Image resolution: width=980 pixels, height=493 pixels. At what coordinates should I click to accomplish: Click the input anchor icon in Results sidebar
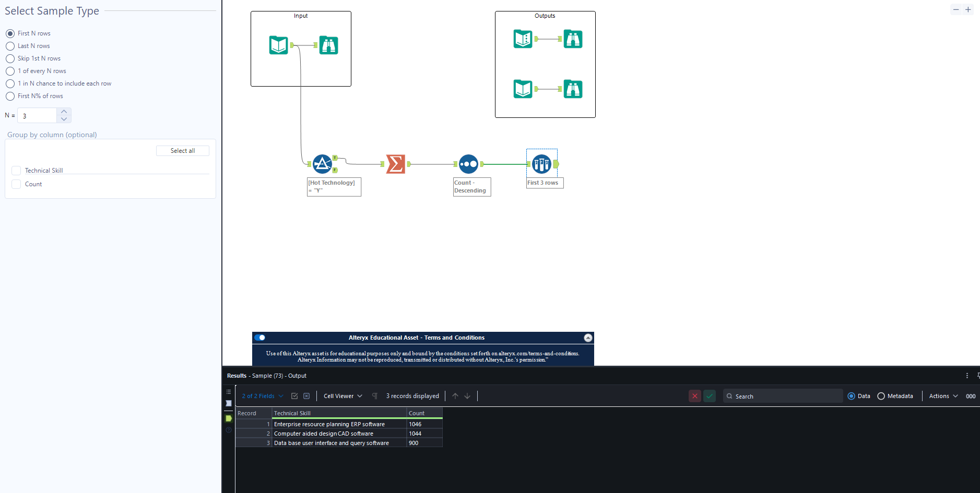click(229, 403)
